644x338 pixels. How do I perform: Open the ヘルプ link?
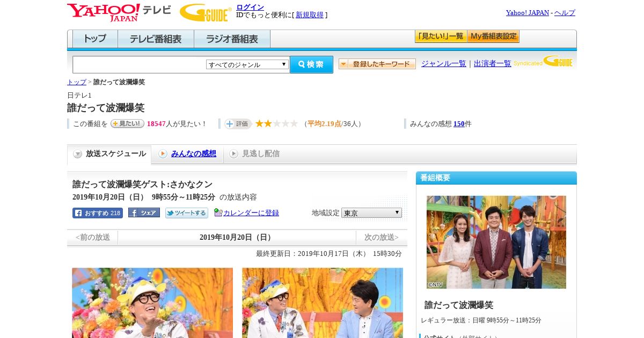pos(565,13)
